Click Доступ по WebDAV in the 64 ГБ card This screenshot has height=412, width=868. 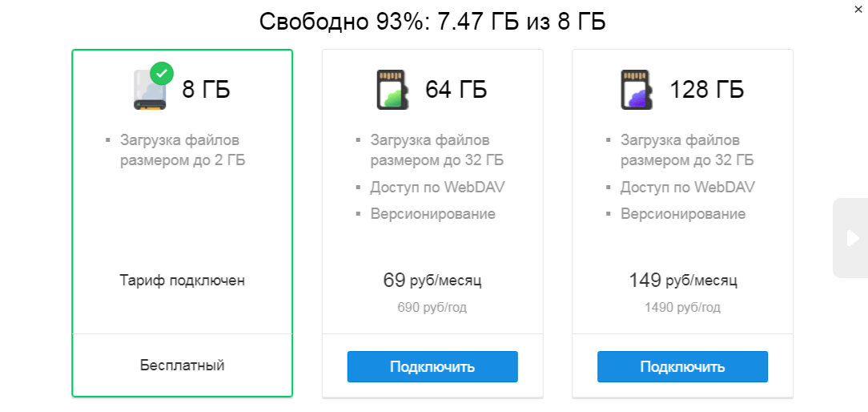click(x=437, y=188)
